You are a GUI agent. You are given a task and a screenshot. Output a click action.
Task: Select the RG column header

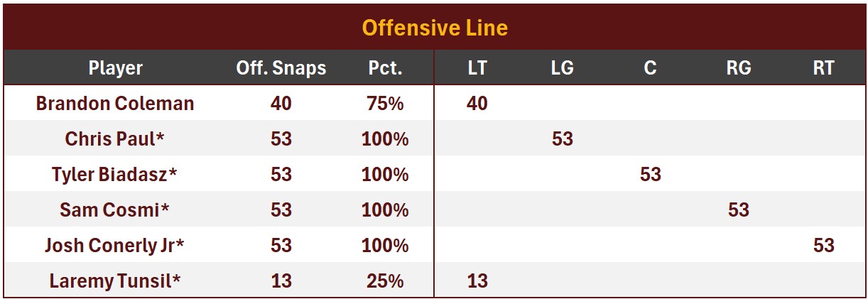click(739, 68)
